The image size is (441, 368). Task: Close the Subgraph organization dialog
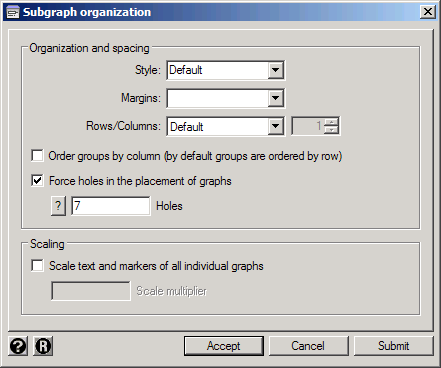tap(428, 12)
